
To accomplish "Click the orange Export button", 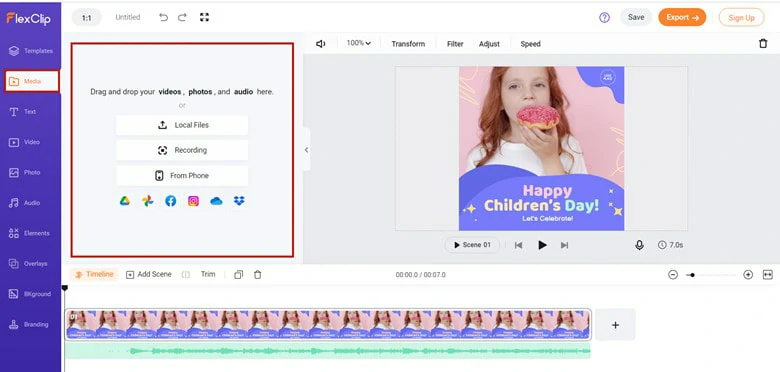I will point(682,17).
